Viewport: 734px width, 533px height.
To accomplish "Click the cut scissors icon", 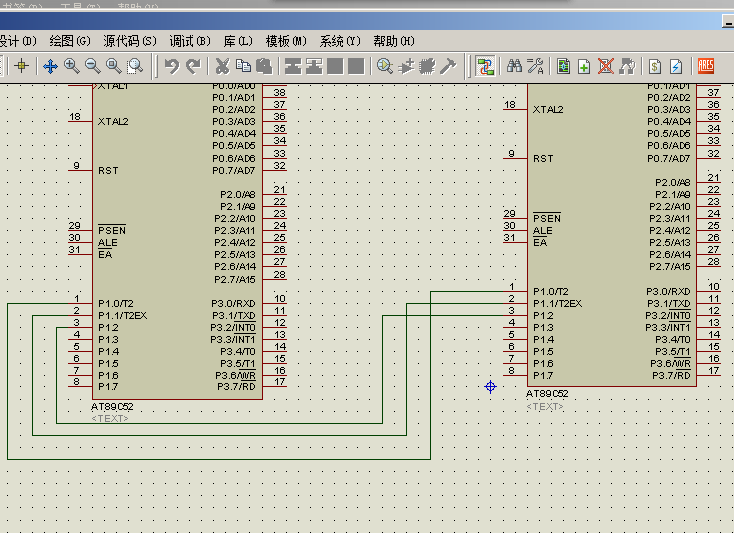I will [x=222, y=66].
